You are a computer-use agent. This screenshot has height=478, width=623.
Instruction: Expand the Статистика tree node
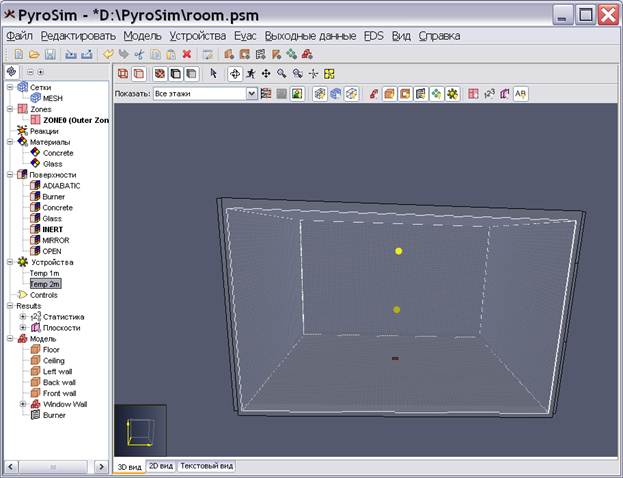pyautogui.click(x=23, y=317)
